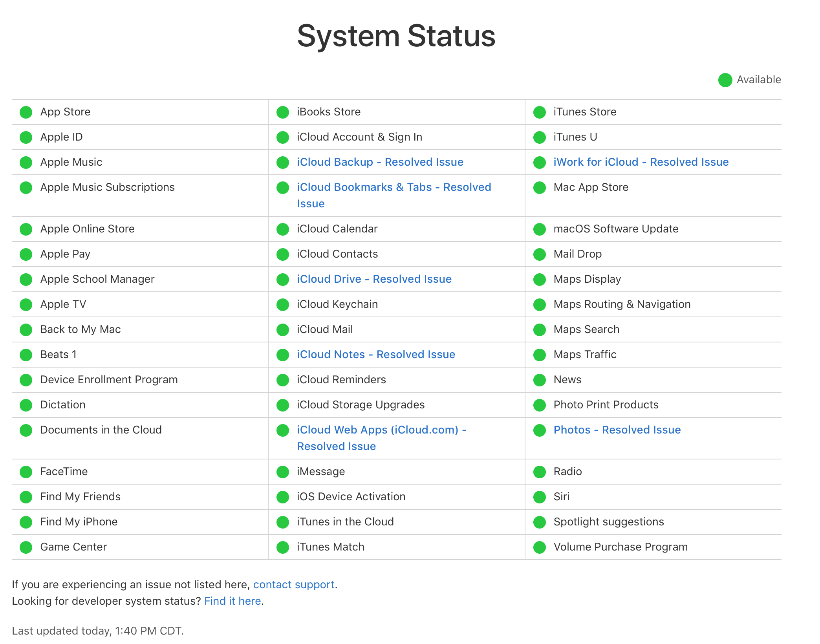820x644 pixels.
Task: Open iWork for iCloud resolved issue link
Action: click(x=641, y=162)
